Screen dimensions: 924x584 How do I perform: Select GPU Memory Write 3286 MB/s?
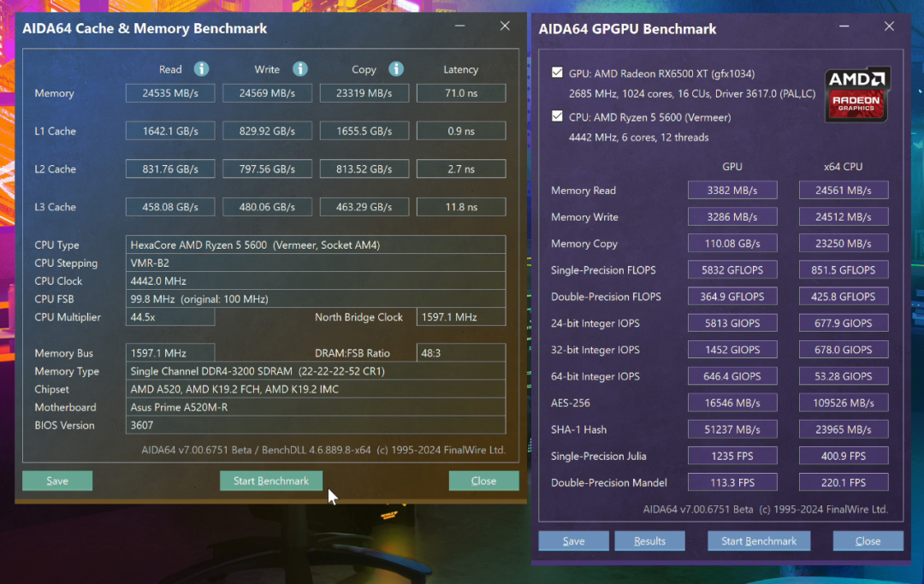(x=732, y=216)
